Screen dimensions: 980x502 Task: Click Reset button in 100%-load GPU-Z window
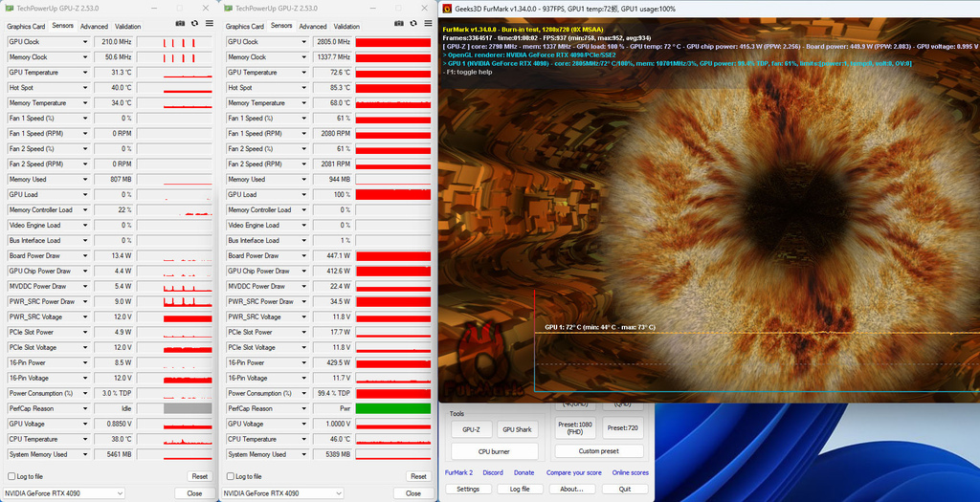click(419, 476)
